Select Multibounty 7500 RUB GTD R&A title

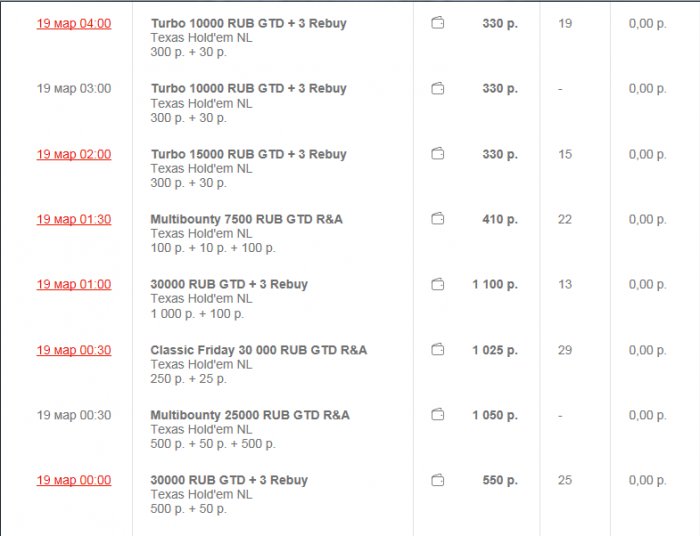(246, 219)
